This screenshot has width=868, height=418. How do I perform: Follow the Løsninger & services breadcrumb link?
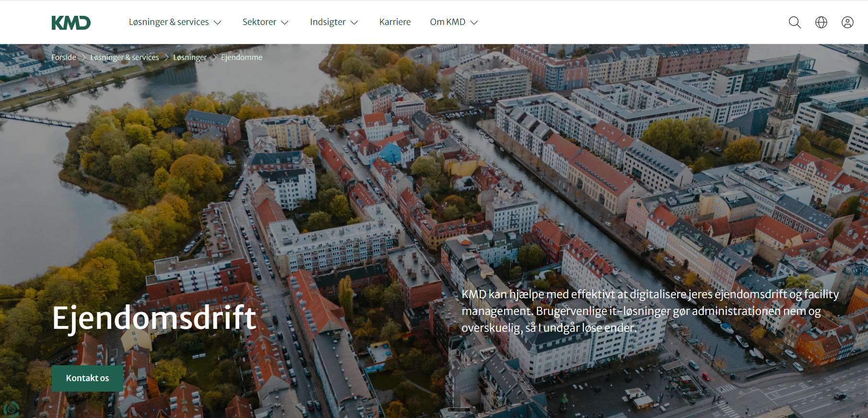pos(125,57)
